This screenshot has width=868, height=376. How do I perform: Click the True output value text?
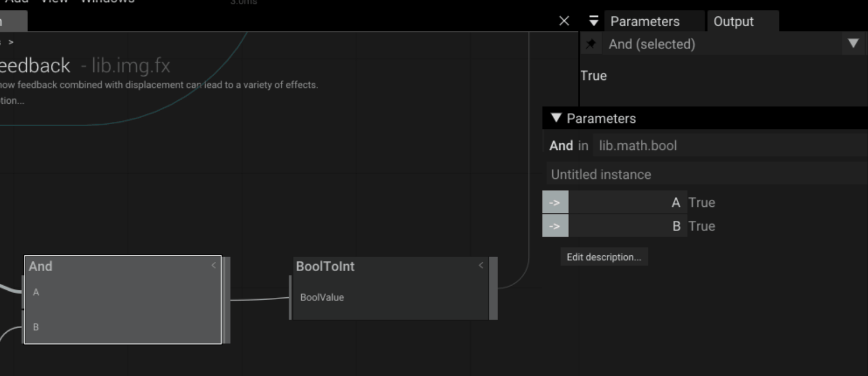(594, 76)
